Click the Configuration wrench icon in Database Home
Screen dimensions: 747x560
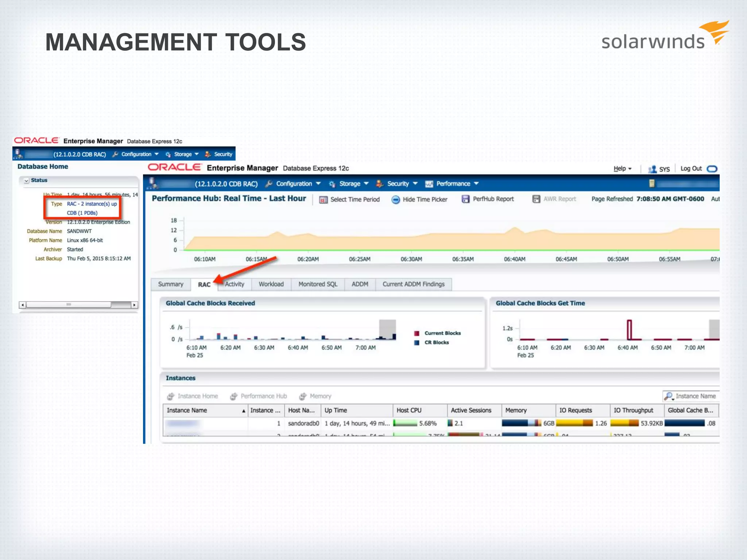coord(115,154)
